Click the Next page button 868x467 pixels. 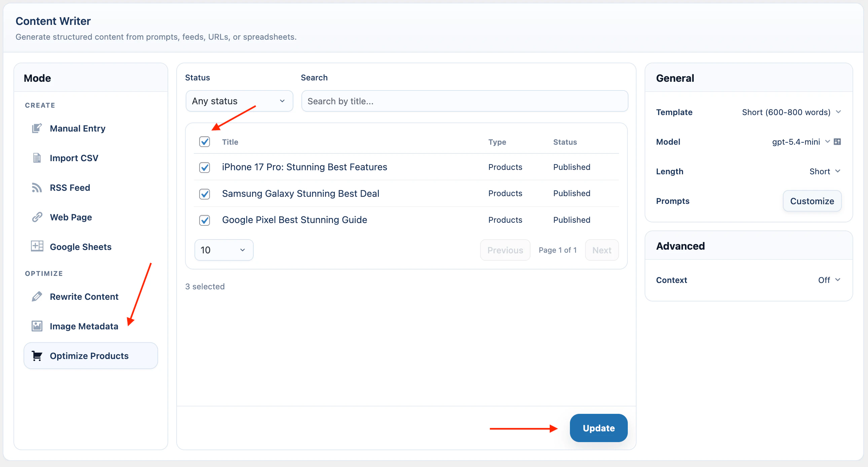click(x=602, y=250)
